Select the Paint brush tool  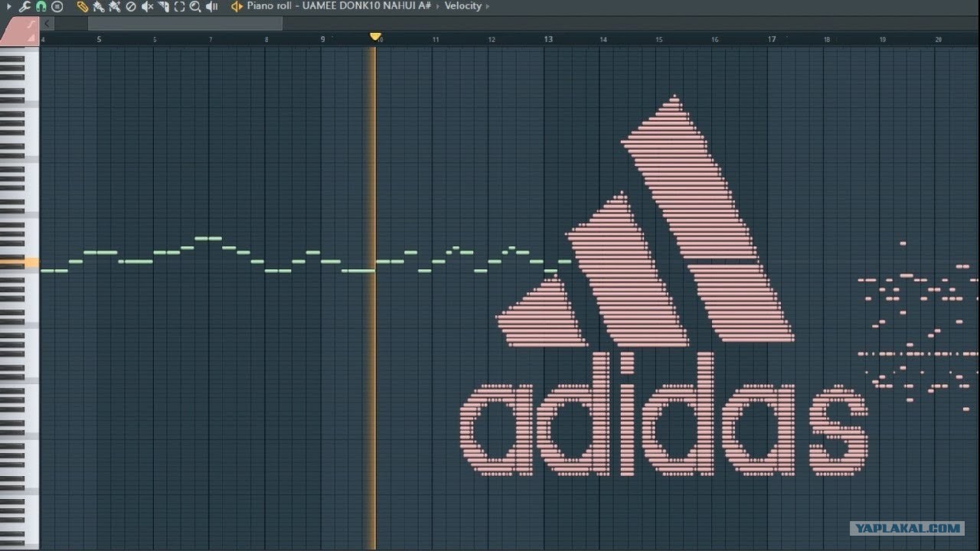[x=99, y=7]
